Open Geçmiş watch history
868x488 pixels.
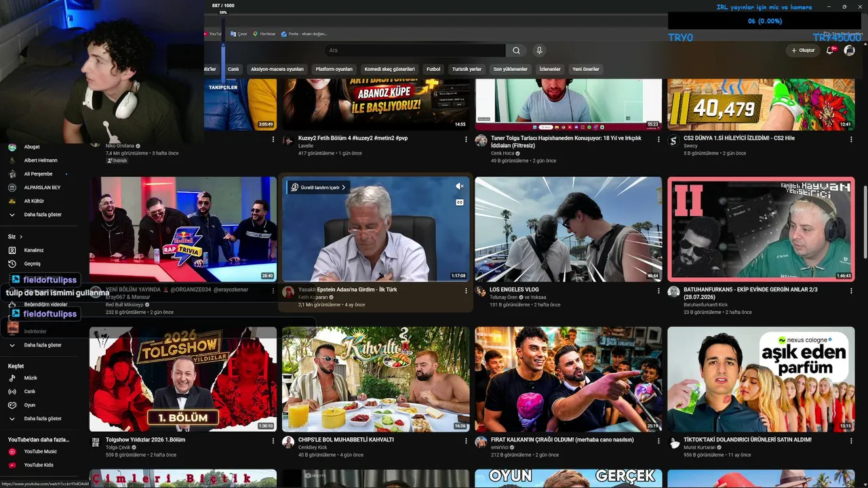[33, 264]
